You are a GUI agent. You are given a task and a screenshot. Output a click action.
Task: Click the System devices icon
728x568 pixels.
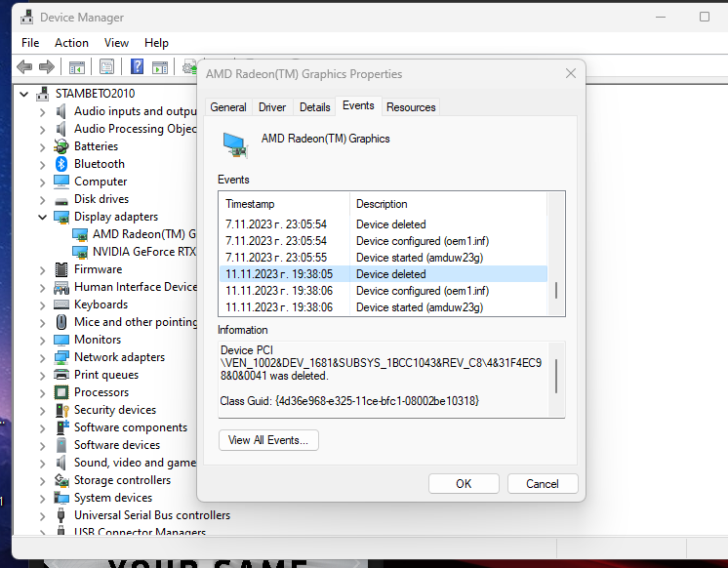coord(61,498)
